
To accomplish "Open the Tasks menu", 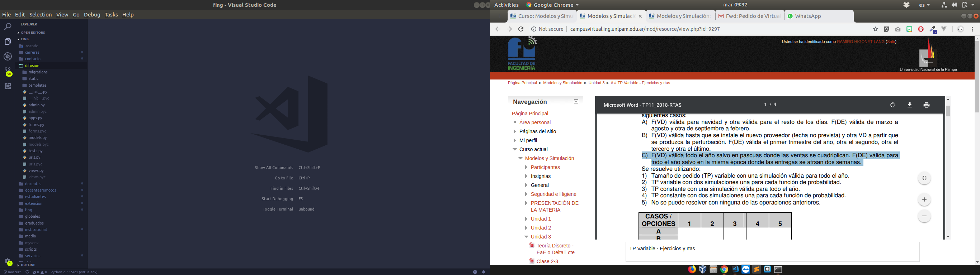I will point(111,15).
